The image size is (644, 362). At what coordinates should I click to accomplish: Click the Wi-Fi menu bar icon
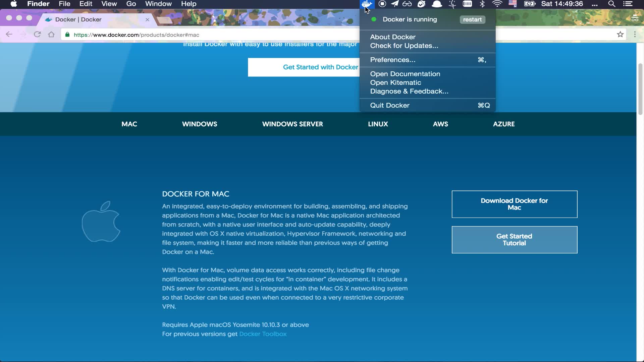coord(497,4)
